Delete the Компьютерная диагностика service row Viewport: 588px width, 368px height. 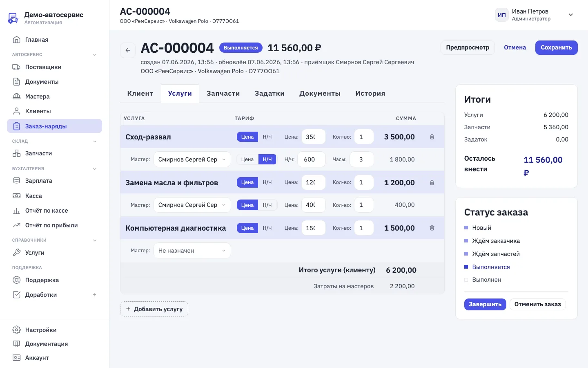[x=432, y=228]
